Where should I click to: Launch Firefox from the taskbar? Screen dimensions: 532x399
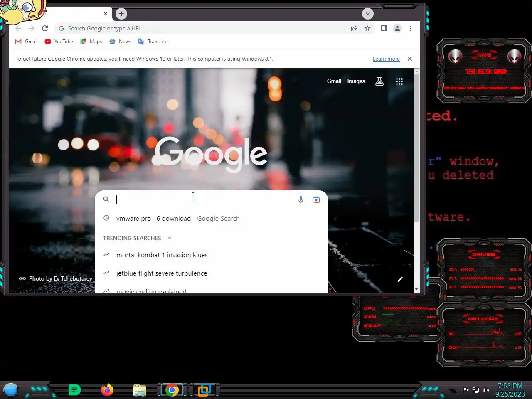click(107, 390)
